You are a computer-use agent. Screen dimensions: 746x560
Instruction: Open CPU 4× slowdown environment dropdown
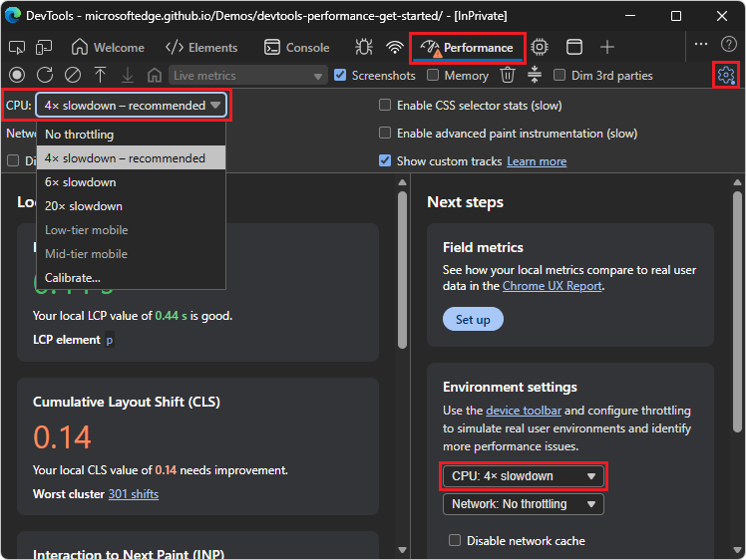tap(524, 476)
